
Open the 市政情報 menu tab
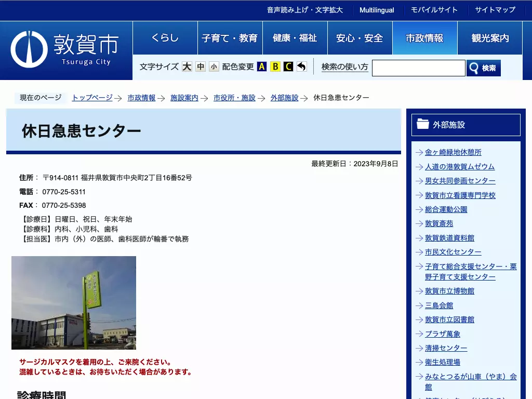coord(425,37)
